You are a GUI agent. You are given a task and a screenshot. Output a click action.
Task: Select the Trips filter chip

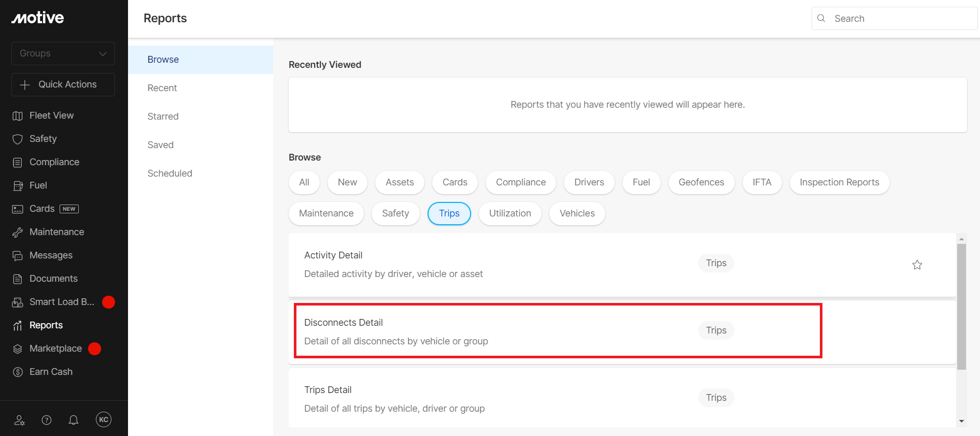pos(449,213)
